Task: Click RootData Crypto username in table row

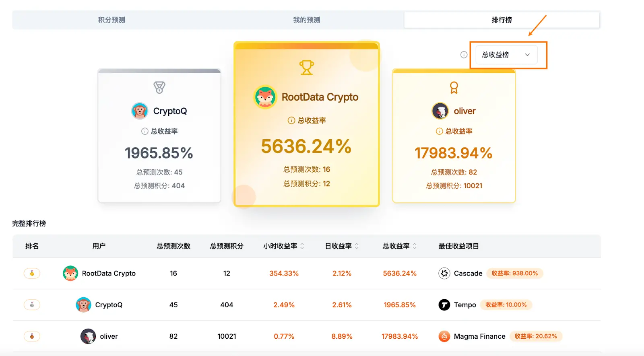Action: [109, 274]
